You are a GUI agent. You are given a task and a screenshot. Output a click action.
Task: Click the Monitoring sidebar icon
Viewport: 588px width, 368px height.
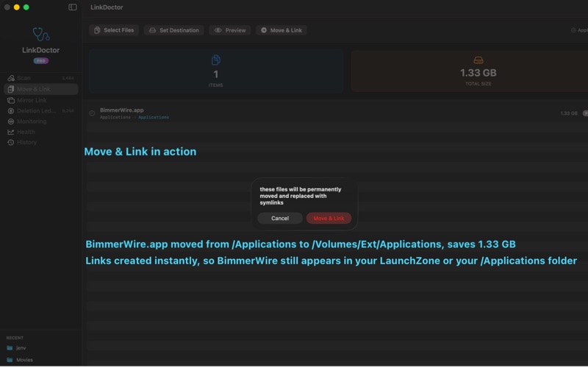[11, 121]
